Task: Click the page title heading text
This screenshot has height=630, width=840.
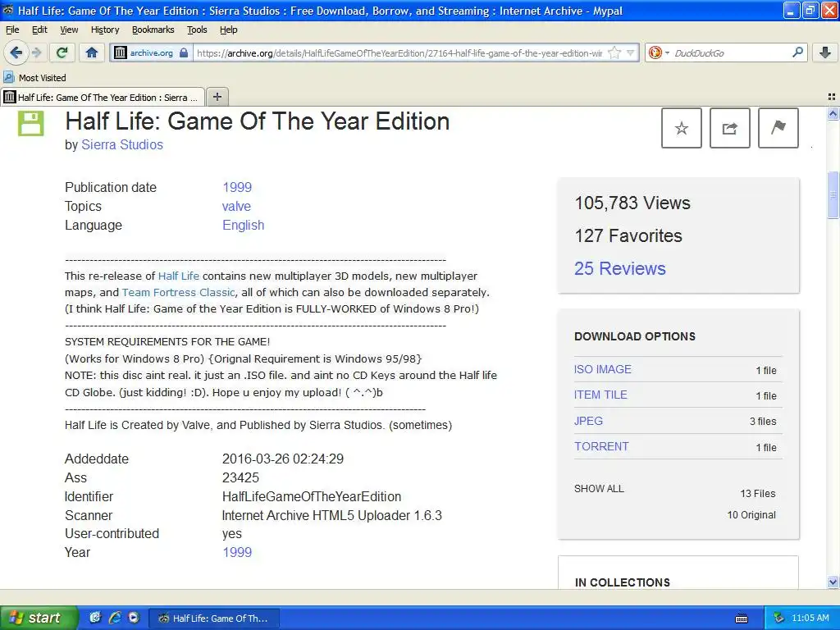Action: [x=257, y=121]
